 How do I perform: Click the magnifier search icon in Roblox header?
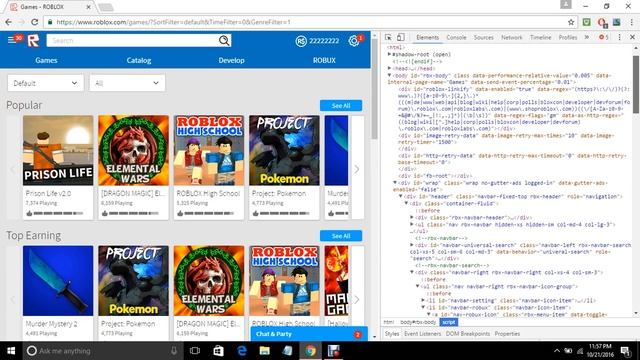tap(224, 40)
